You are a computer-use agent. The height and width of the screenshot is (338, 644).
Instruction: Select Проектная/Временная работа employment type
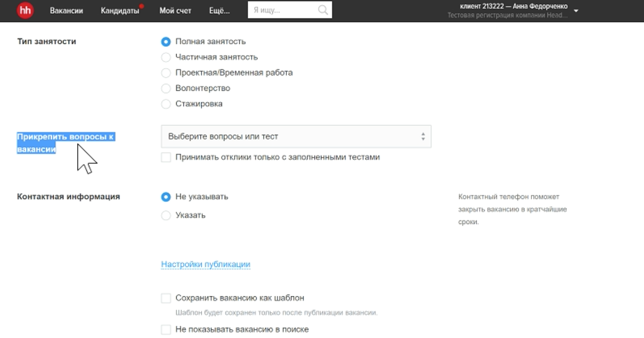[x=166, y=73]
